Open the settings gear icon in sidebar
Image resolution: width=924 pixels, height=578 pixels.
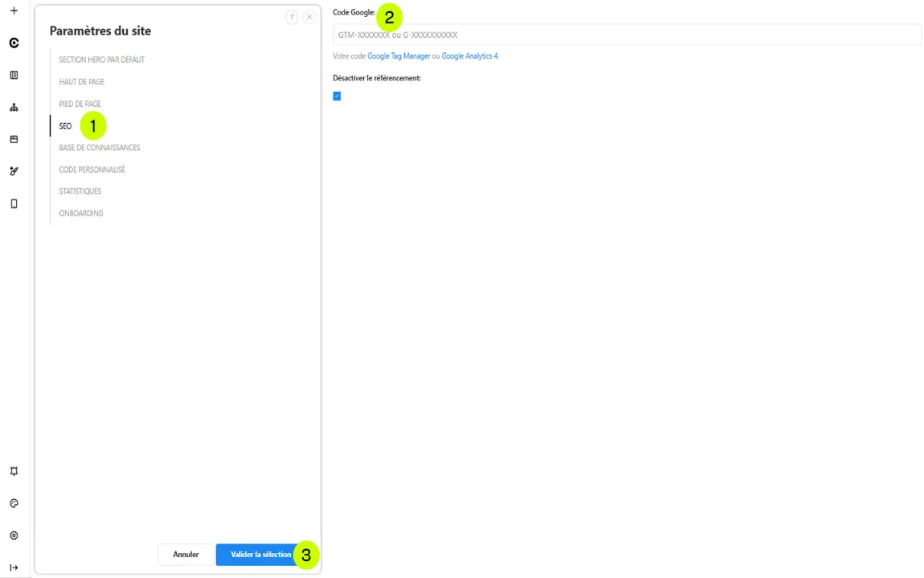point(14,535)
